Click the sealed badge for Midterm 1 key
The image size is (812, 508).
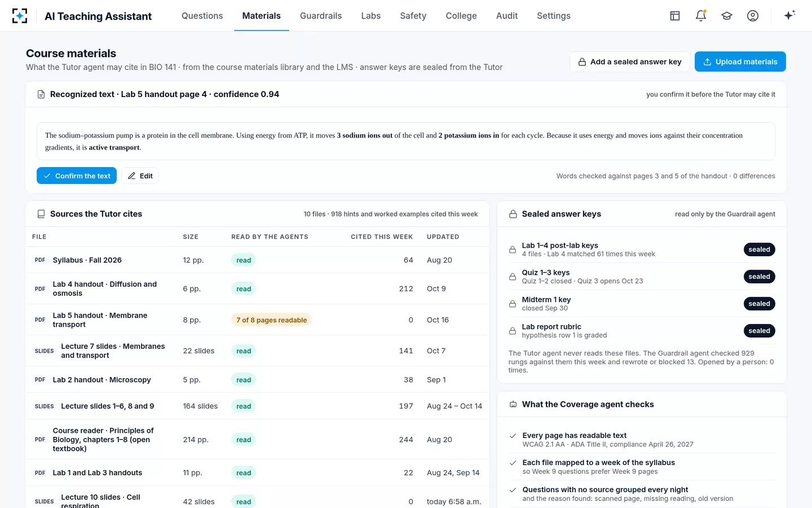click(759, 304)
